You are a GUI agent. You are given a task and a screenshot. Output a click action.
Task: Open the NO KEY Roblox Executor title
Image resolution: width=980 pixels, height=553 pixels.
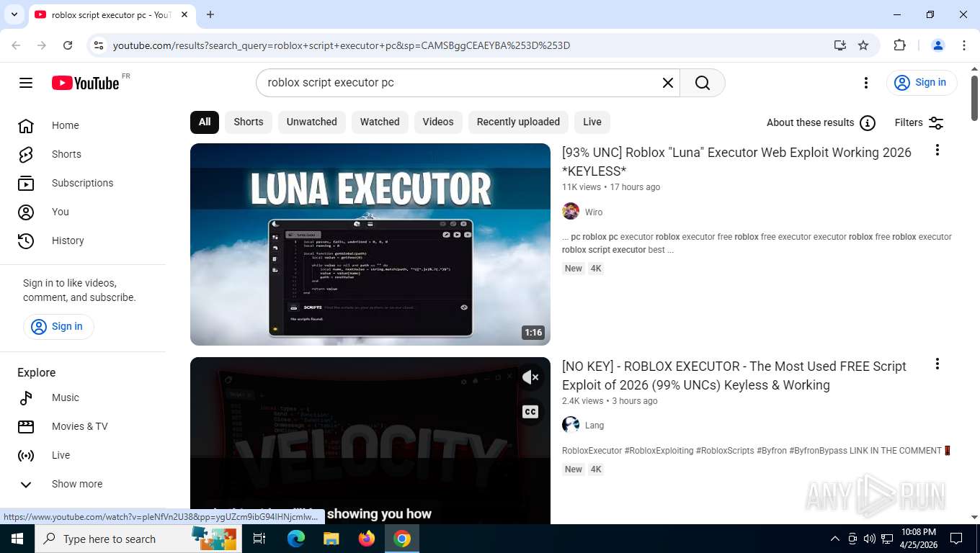(x=734, y=376)
